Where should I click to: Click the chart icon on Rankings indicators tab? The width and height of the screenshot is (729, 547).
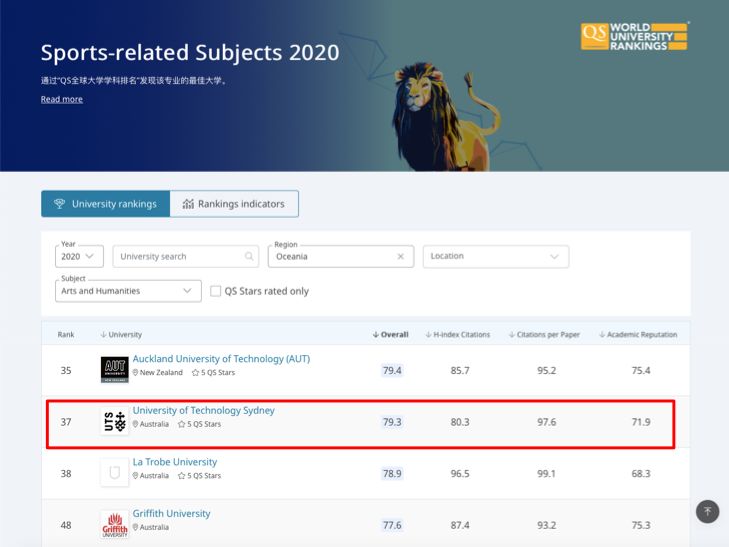coord(188,204)
